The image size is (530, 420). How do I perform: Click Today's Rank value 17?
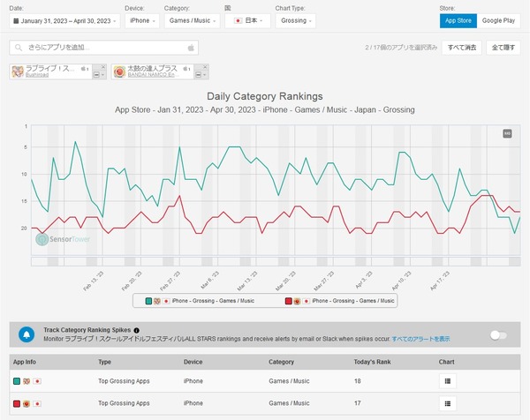point(357,403)
